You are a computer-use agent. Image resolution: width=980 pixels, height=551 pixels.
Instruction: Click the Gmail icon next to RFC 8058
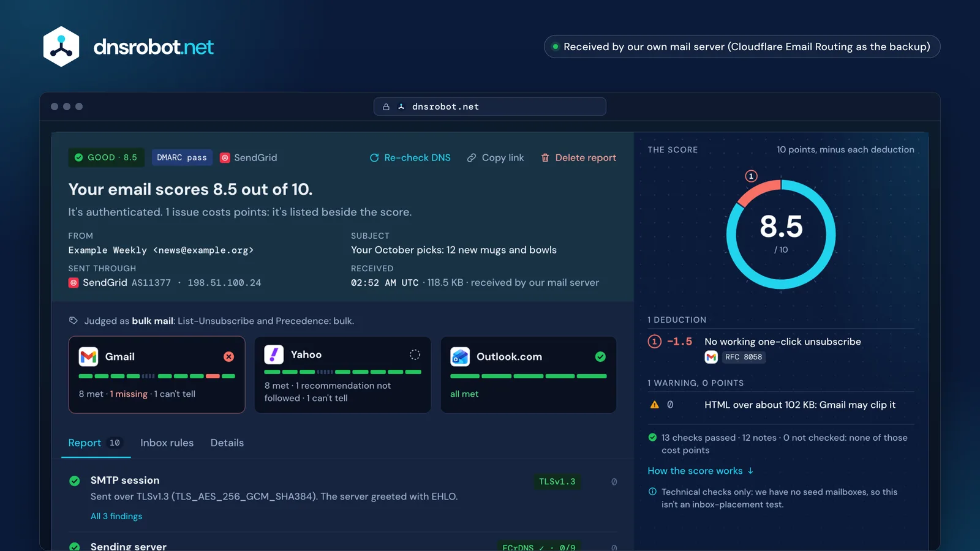click(711, 357)
